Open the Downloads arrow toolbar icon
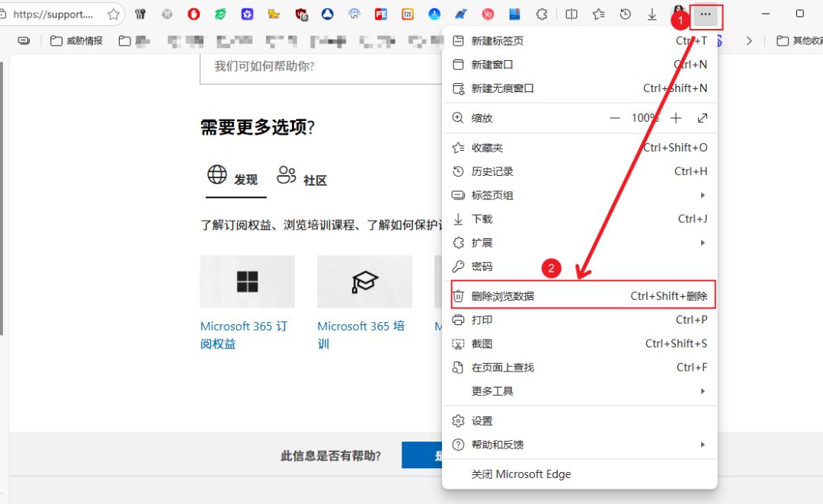 click(x=652, y=14)
